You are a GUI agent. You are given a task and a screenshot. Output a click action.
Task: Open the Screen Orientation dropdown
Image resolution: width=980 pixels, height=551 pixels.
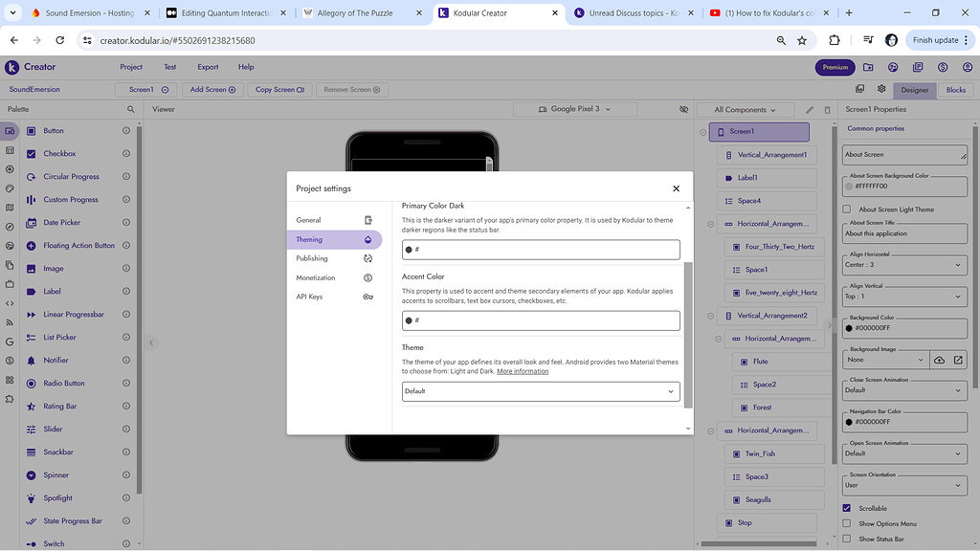[904, 485]
